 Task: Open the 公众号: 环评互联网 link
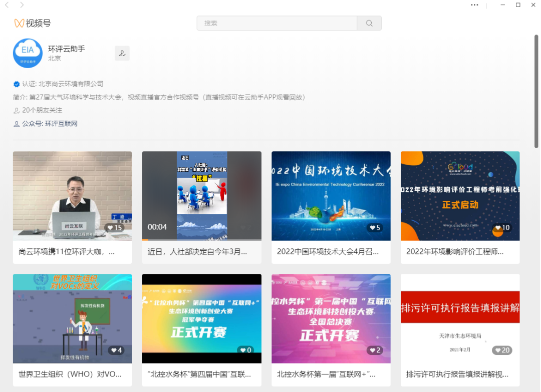pos(50,124)
